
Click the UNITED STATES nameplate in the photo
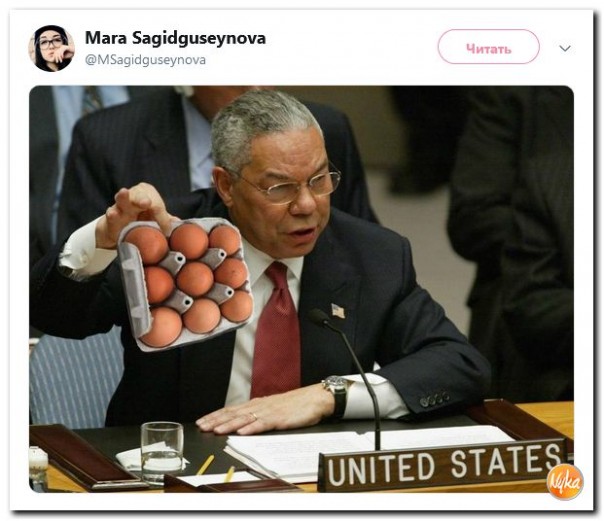click(443, 466)
